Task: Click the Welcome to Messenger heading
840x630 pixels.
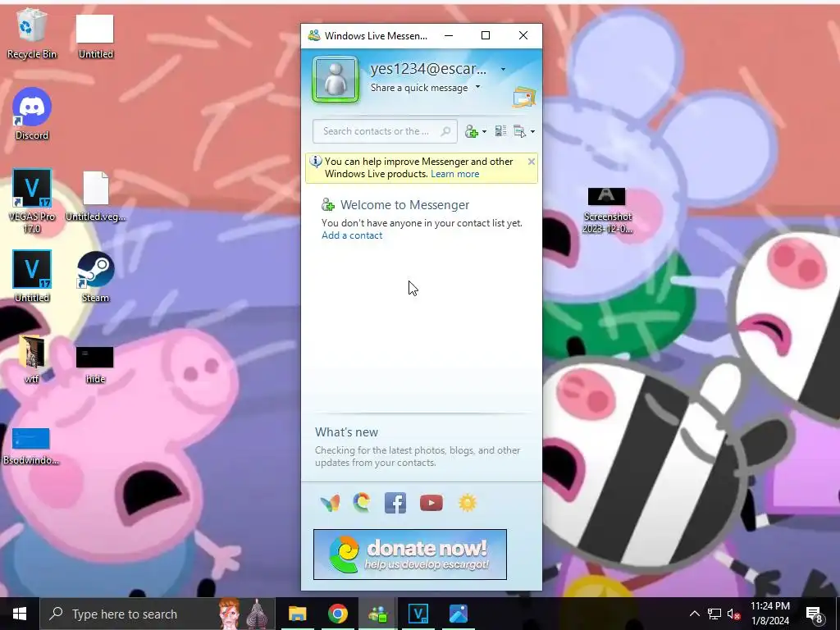Action: [404, 204]
